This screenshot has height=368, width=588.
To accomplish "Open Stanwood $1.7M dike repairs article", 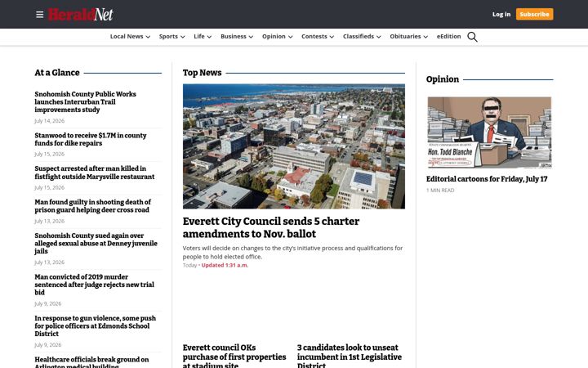I will coord(91,139).
